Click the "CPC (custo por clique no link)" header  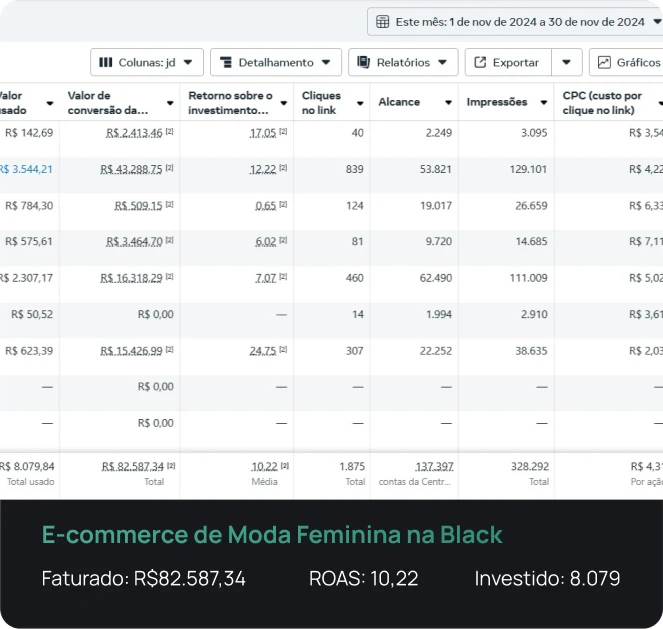pyautogui.click(x=603, y=103)
